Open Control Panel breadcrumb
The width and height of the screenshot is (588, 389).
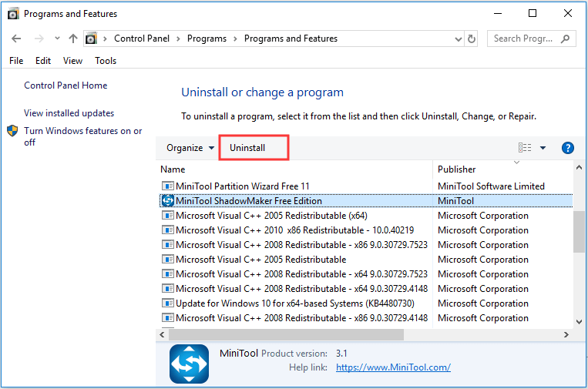142,39
